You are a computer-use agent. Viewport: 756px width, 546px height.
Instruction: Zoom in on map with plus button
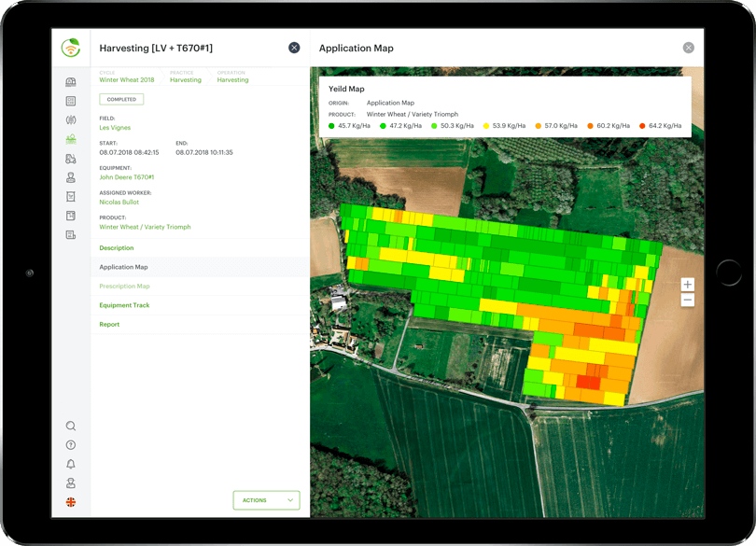[x=688, y=285]
